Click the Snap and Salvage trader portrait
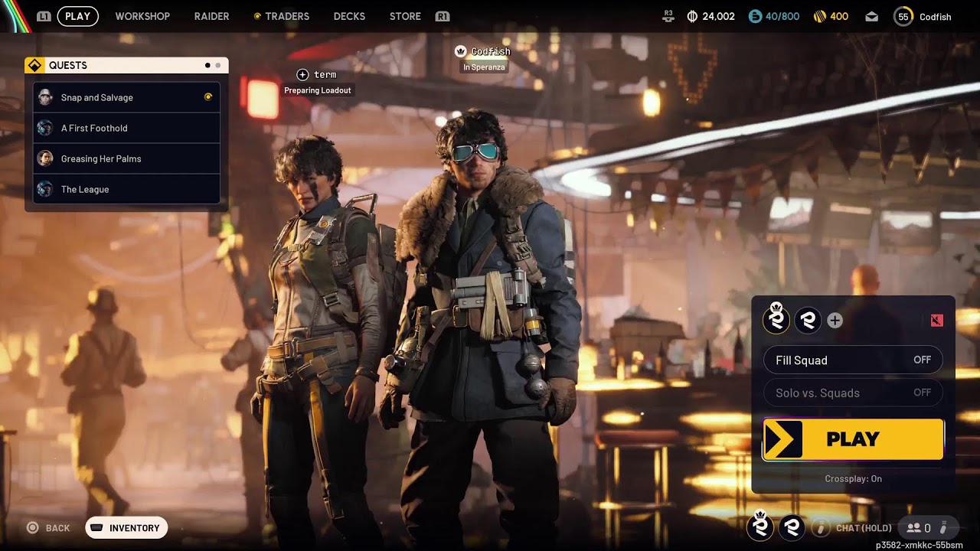This screenshot has height=551, width=980. click(45, 97)
